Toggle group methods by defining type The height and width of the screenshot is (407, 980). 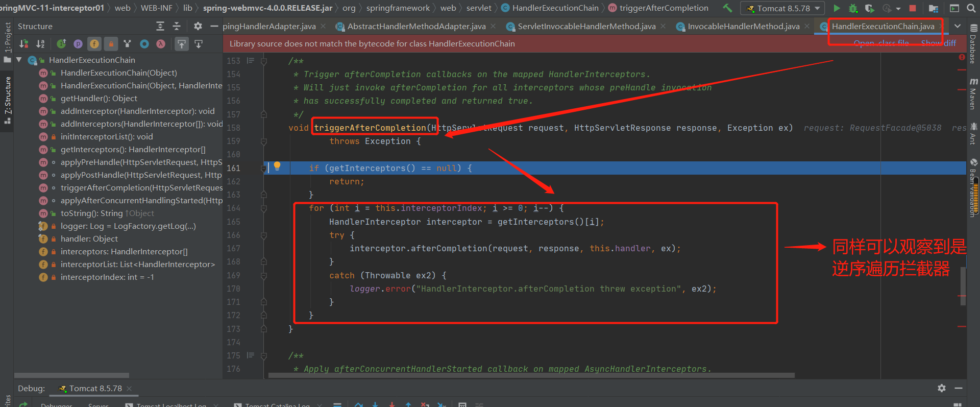[128, 44]
